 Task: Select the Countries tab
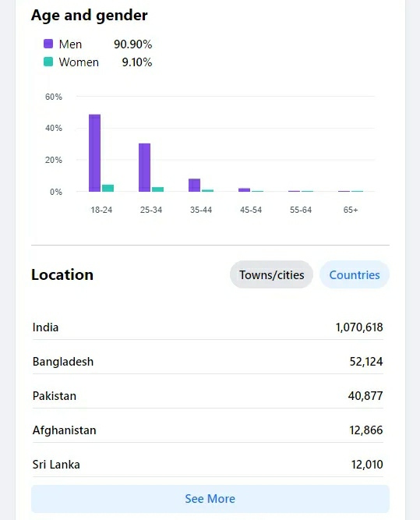pyautogui.click(x=355, y=274)
